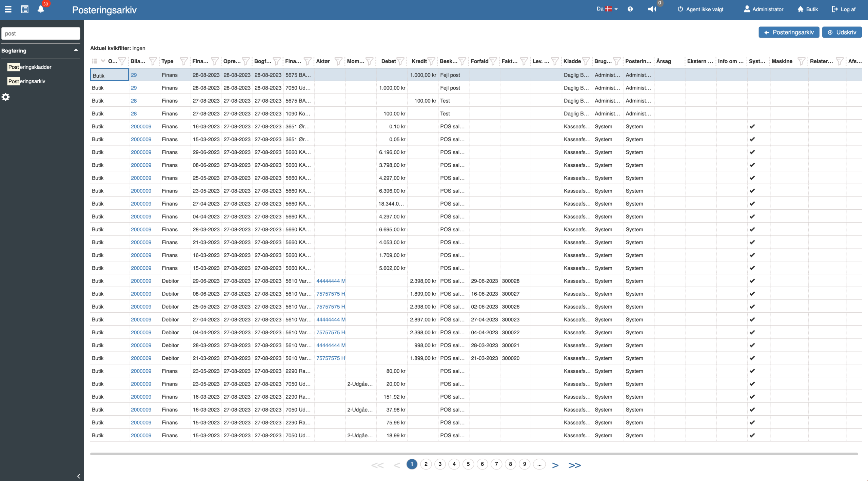
Task: Sort by the Ekstern column header
Action: 700,61
